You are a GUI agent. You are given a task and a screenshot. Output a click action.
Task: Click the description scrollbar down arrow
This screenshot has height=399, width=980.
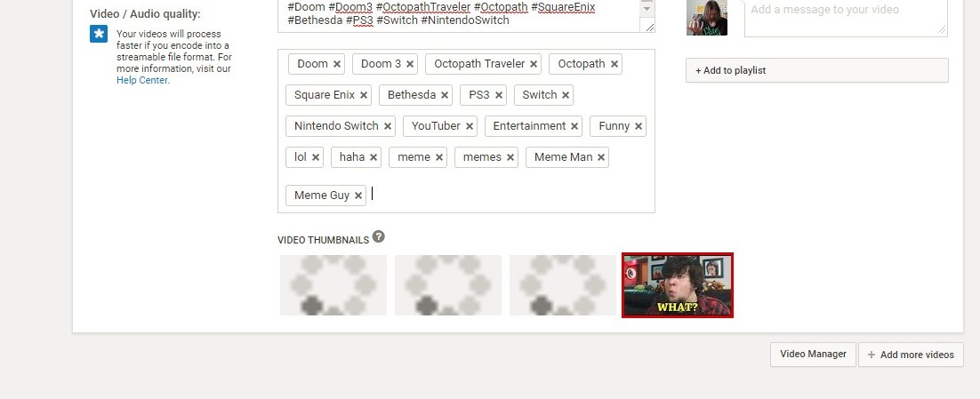(x=647, y=8)
